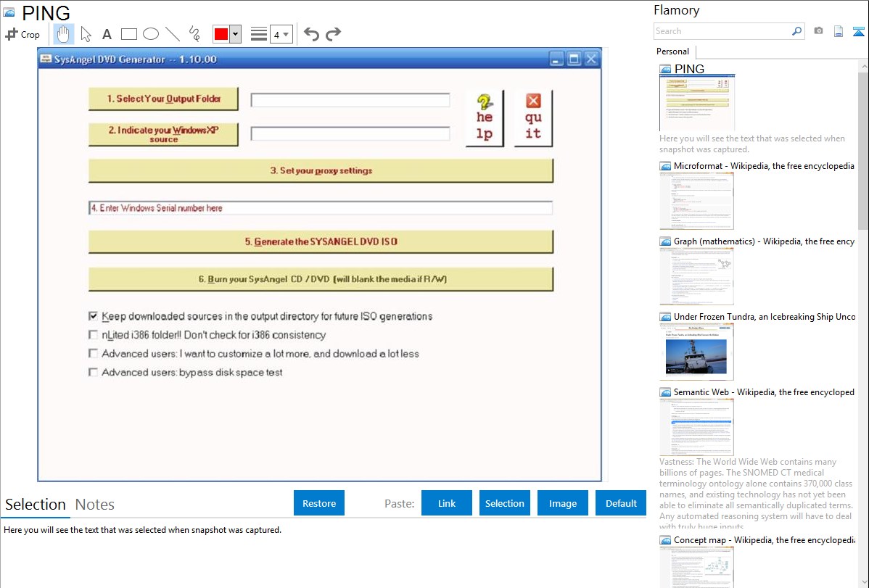Select the straight line tool
The width and height of the screenshot is (869, 588).
[x=173, y=34]
